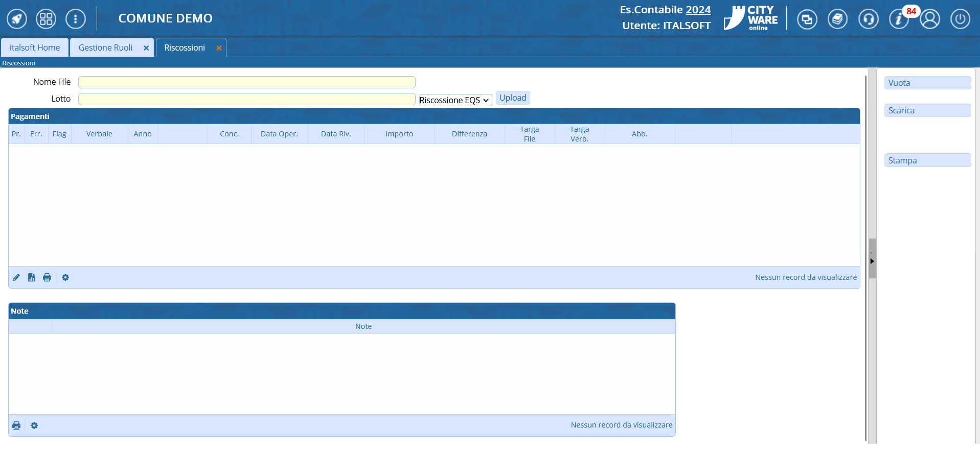Click the headset support icon
The image size is (980, 450).
(868, 19)
